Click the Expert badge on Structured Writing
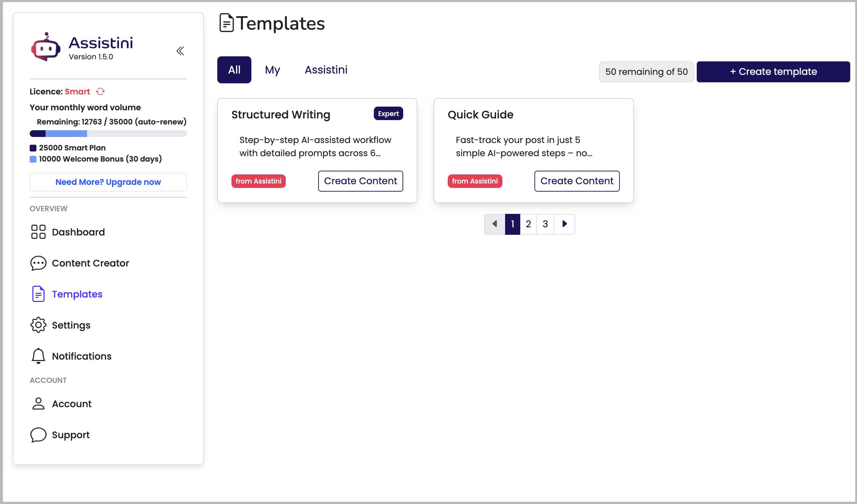The height and width of the screenshot is (504, 857). [388, 114]
